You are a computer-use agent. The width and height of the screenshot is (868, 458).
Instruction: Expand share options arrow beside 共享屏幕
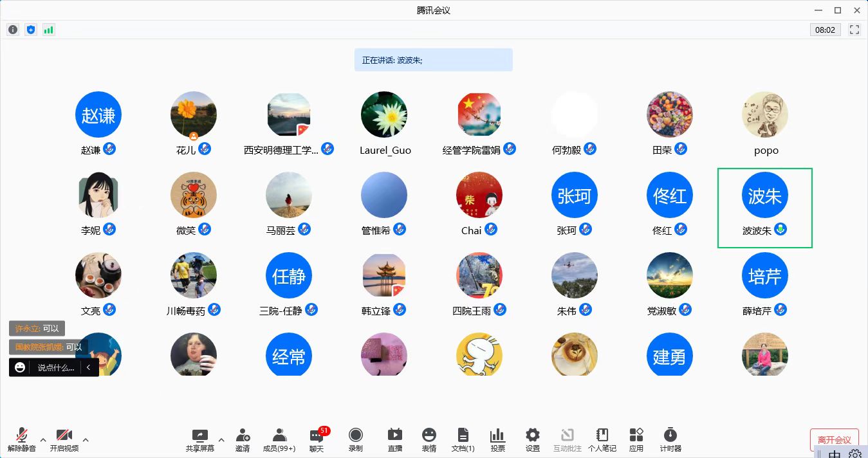click(x=221, y=440)
